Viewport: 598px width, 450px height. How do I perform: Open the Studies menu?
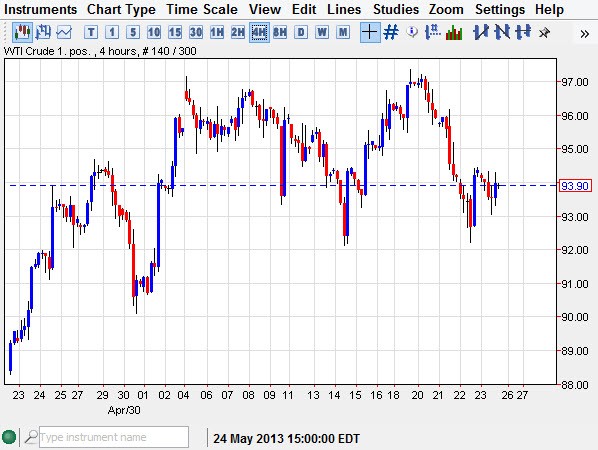tap(395, 9)
